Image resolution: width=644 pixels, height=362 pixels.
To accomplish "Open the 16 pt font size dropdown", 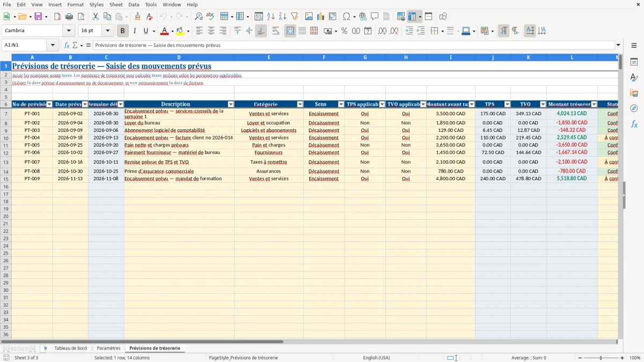I will 107,31.
